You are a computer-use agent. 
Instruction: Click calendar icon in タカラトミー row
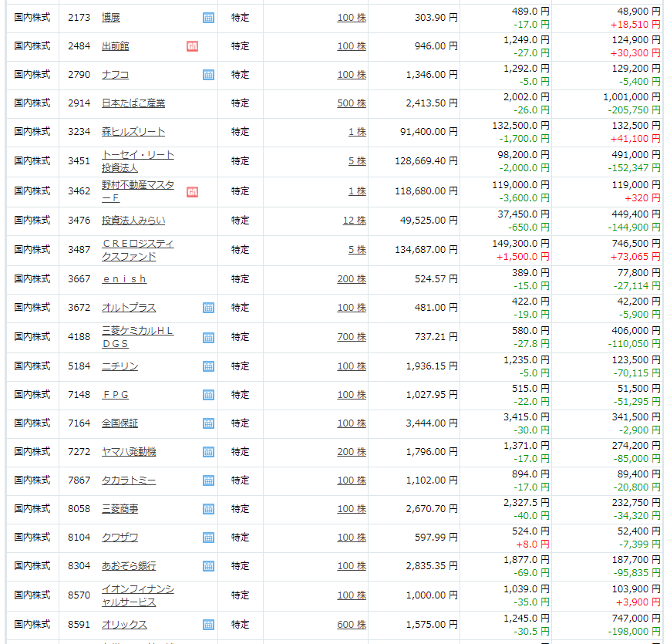tap(208, 480)
